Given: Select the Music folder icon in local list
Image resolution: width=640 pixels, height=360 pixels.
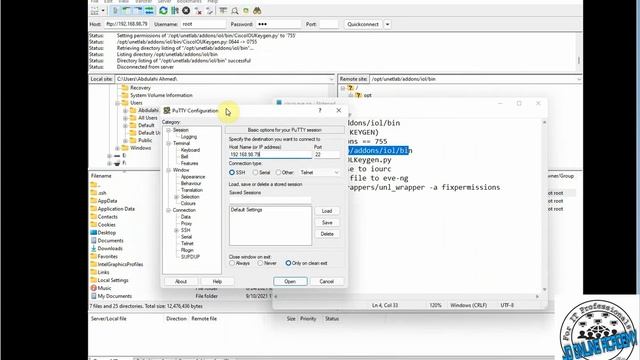Looking at the screenshot, I should pyautogui.click(x=93, y=288).
